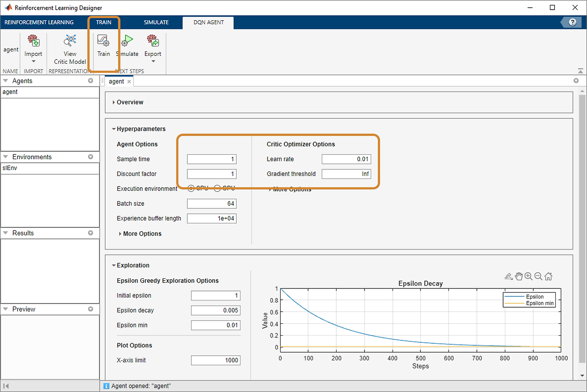Click the Epsilon Decay chart title
Image resolution: width=587 pixels, height=392 pixels.
421,283
